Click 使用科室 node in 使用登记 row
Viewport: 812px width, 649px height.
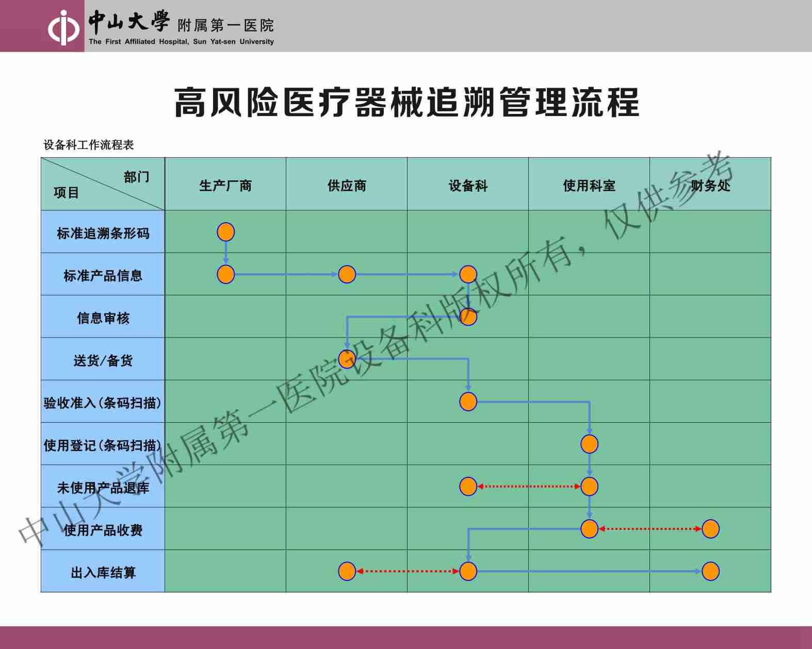(x=589, y=444)
